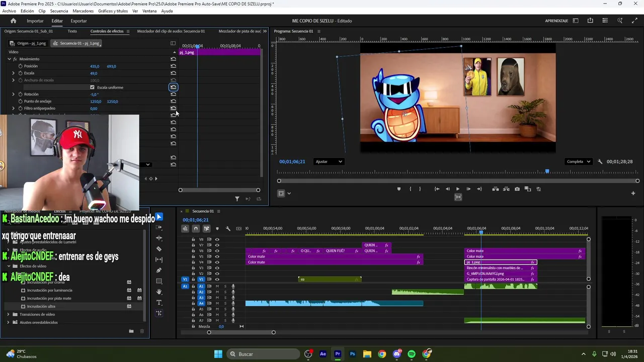Click Mark In in Program Monitor

point(410,189)
